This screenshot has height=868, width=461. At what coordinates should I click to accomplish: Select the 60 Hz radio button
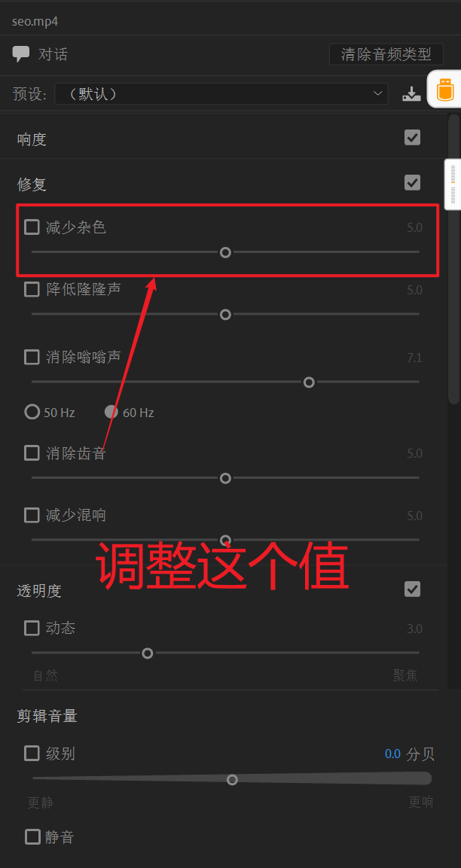111,412
